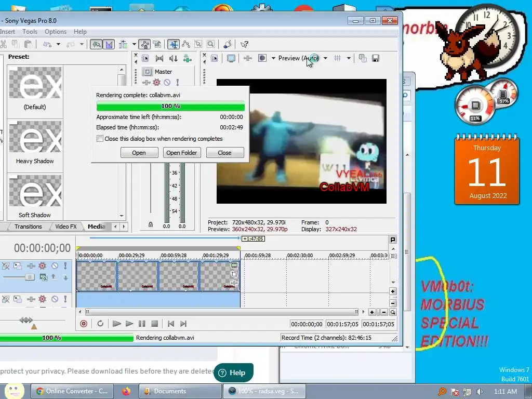Click the Preview on External Monitor icon
Screen dimensions: 532x399
(231, 58)
